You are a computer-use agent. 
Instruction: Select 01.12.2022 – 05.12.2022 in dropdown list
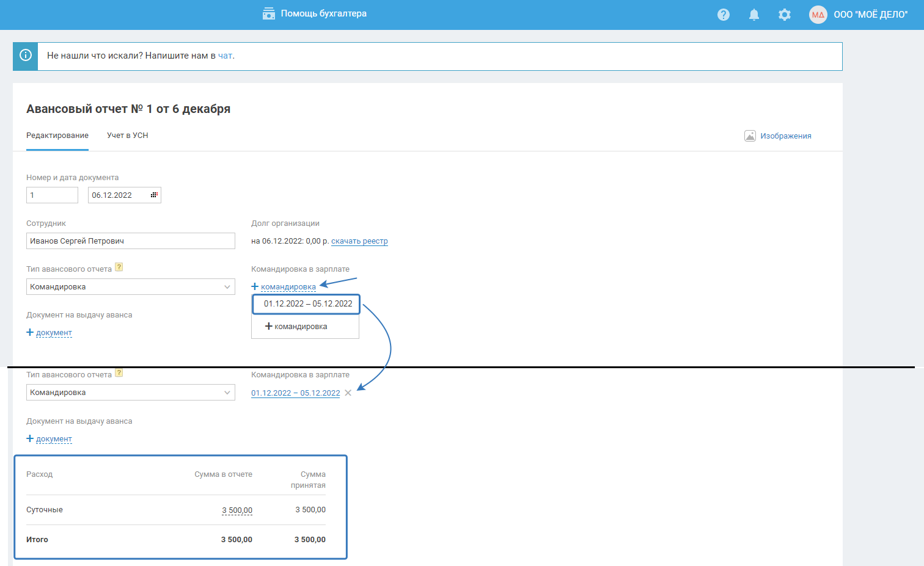pyautogui.click(x=308, y=304)
